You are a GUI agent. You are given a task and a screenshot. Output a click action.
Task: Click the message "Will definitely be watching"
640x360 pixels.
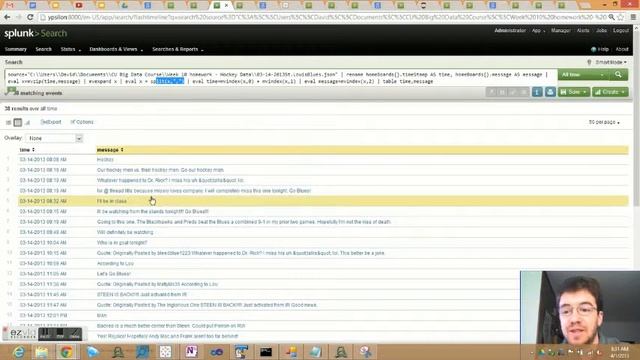[x=125, y=232]
